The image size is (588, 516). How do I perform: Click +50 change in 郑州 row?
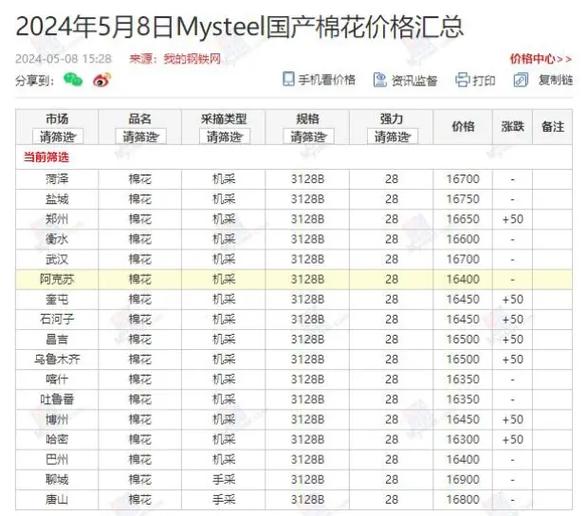click(513, 219)
